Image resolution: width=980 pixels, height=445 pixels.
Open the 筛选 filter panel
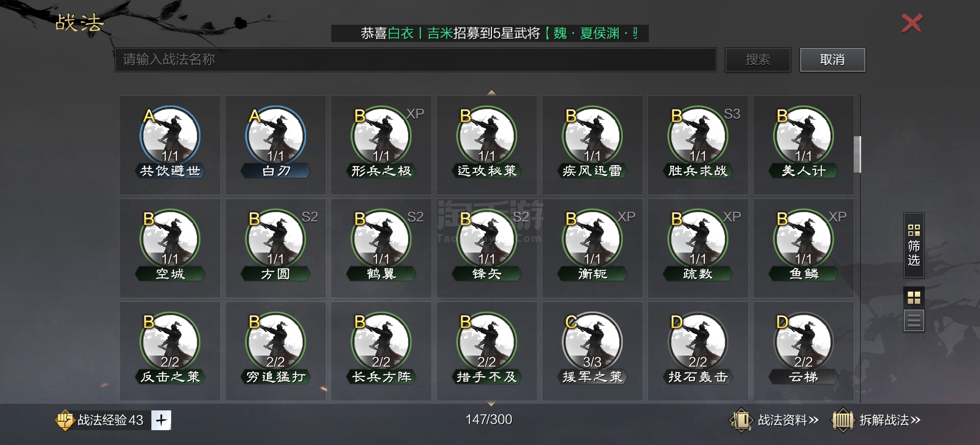point(914,245)
